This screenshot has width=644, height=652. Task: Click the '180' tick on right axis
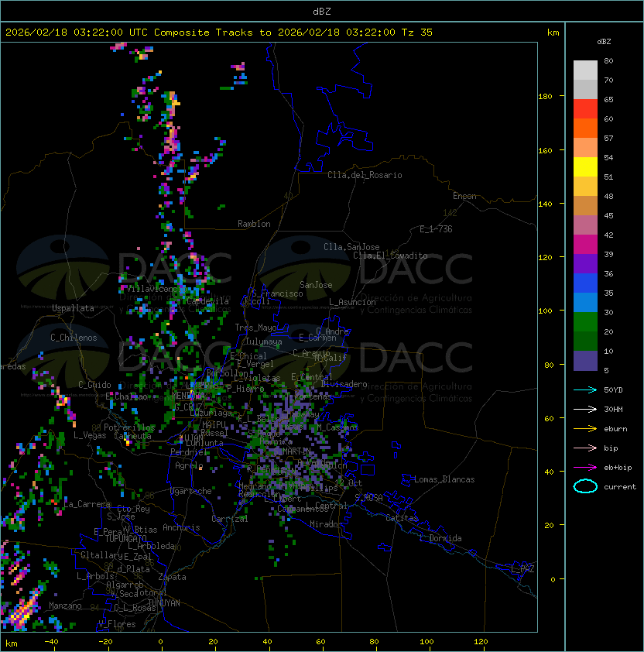545,97
